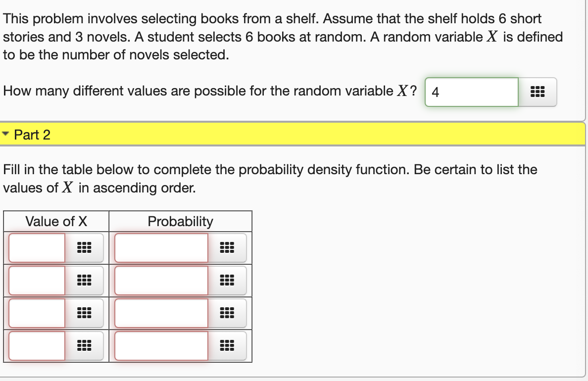Click the Probability column header

pyautogui.click(x=181, y=221)
